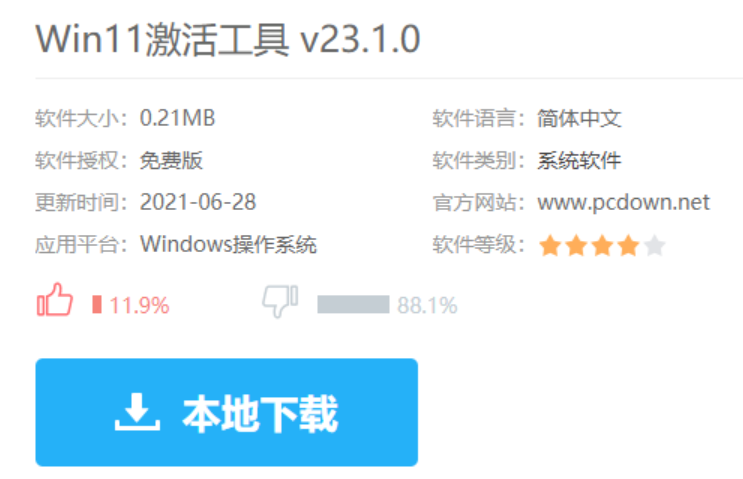Click the 系统软件 category value
The height and width of the screenshot is (479, 743).
(579, 161)
